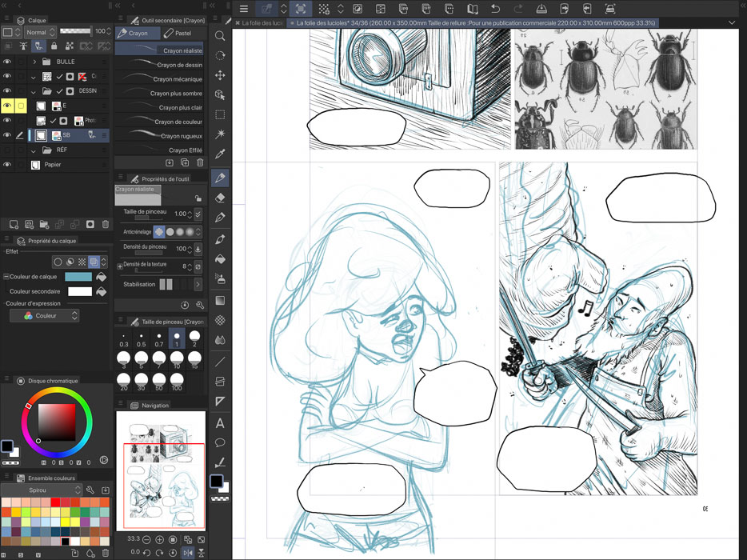This screenshot has height=560, width=747.
Task: Switch to the Pastel sub tool tab
Action: 178,34
